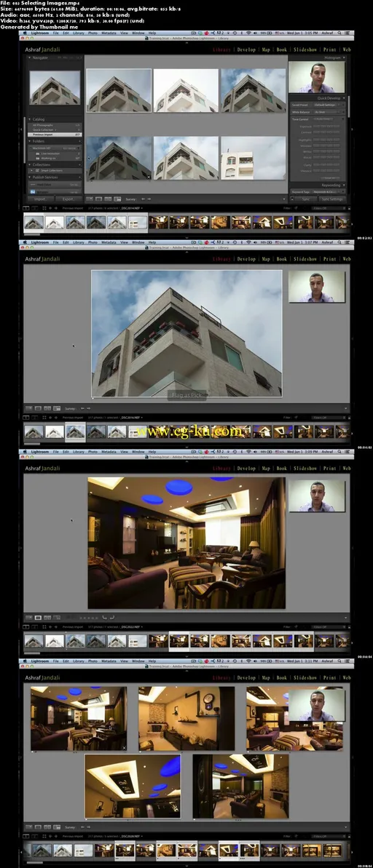373x868 pixels.
Task: Select Grid view icon in 3:09 PM frame toolbar
Action: point(29,617)
